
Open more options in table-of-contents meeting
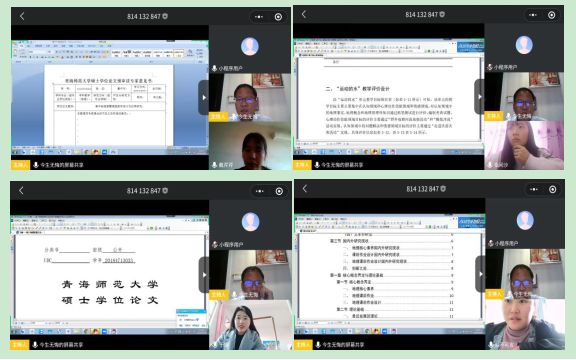(533, 189)
